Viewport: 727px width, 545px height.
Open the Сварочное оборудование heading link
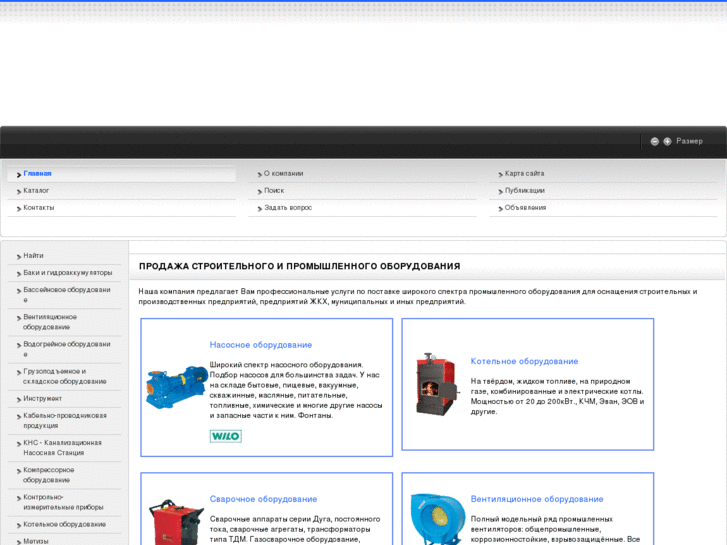coord(263,499)
